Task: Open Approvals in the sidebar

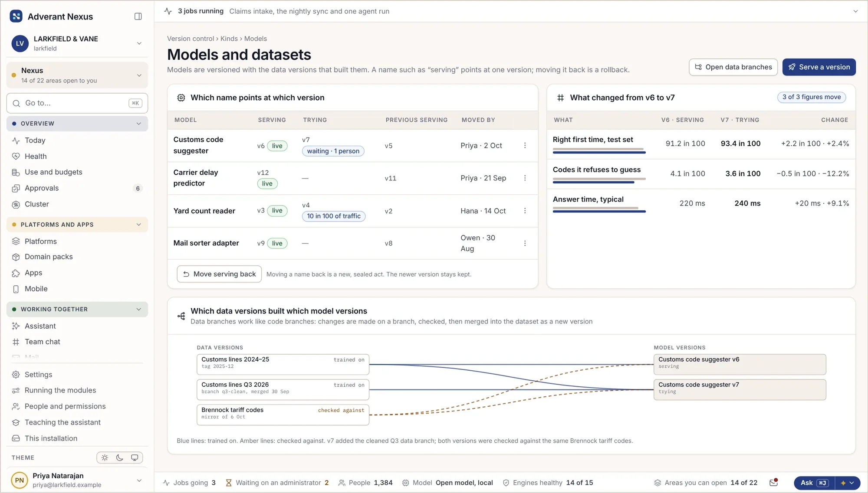Action: tap(77, 188)
